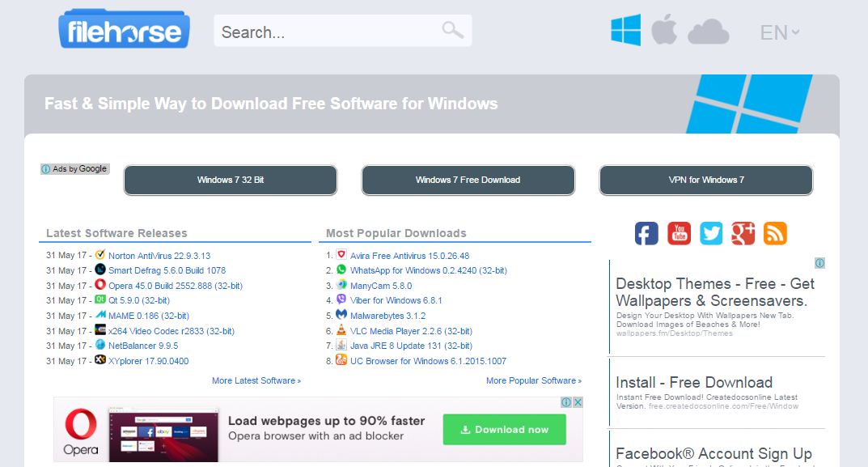Open the EN language dropdown
Screen dimensions: 868x467
[780, 32]
